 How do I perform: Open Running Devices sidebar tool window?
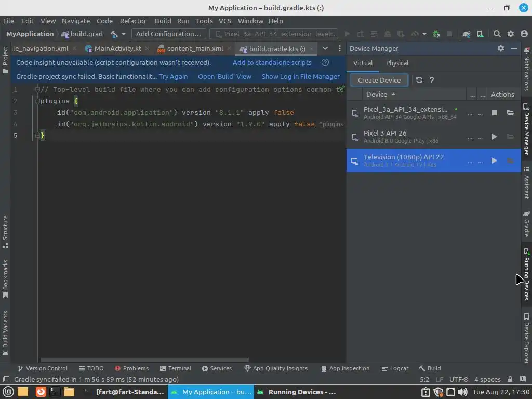[527, 274]
